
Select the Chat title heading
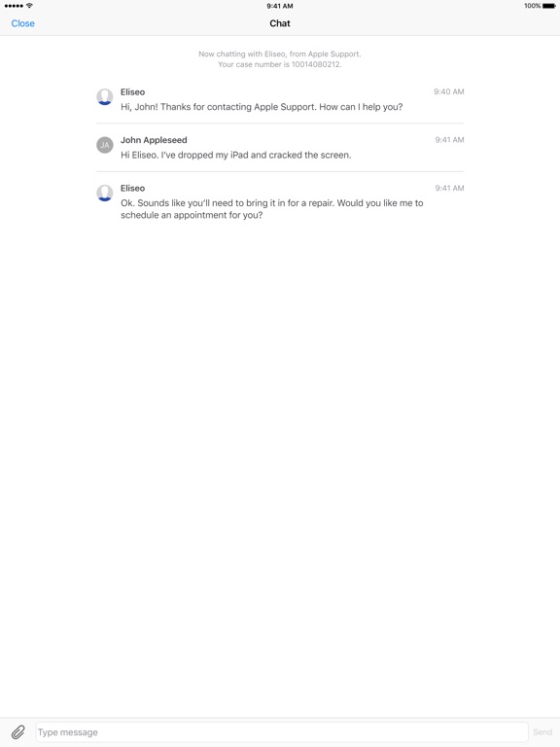(280, 23)
